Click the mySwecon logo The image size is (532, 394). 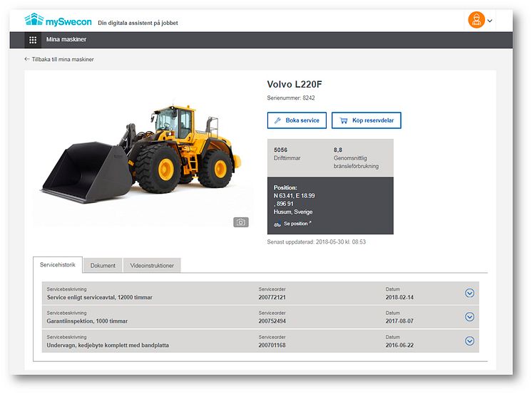(58, 21)
